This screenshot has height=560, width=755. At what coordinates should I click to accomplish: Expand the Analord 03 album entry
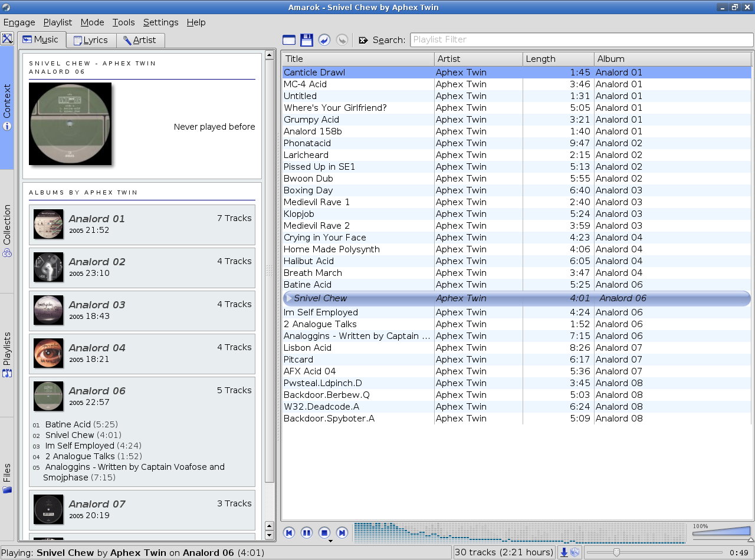tap(142, 311)
